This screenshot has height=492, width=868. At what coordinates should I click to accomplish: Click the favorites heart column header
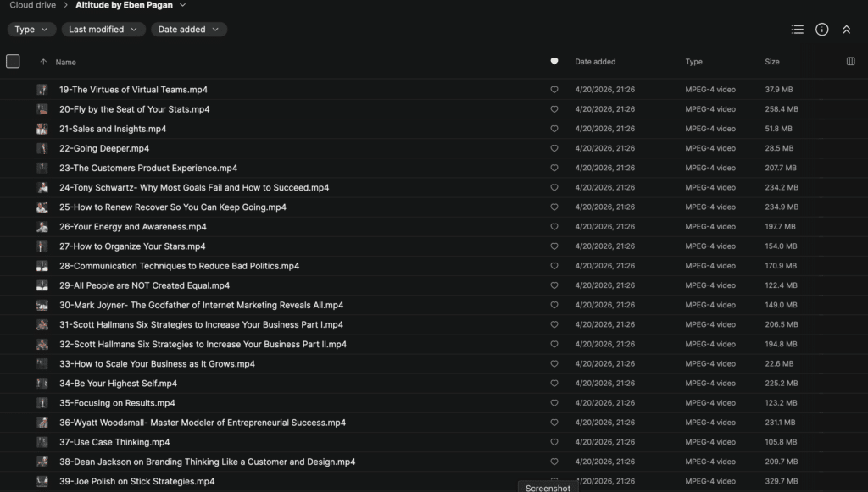tap(554, 61)
